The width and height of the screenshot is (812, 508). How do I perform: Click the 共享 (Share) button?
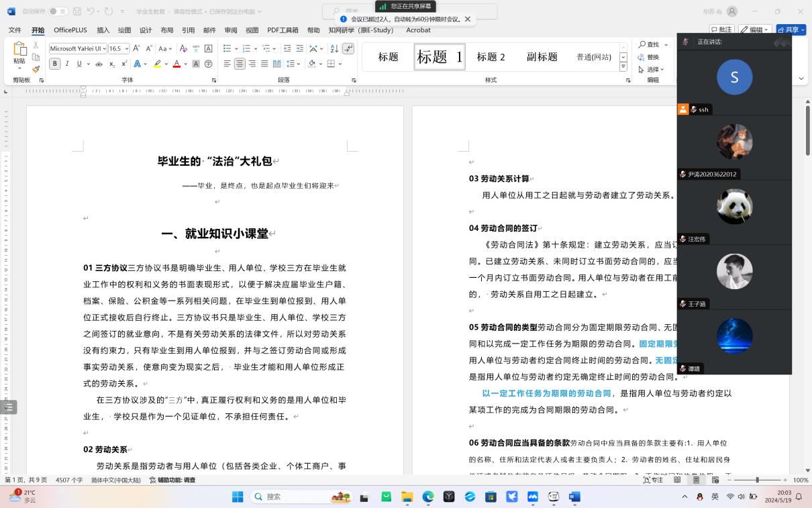pyautogui.click(x=791, y=30)
